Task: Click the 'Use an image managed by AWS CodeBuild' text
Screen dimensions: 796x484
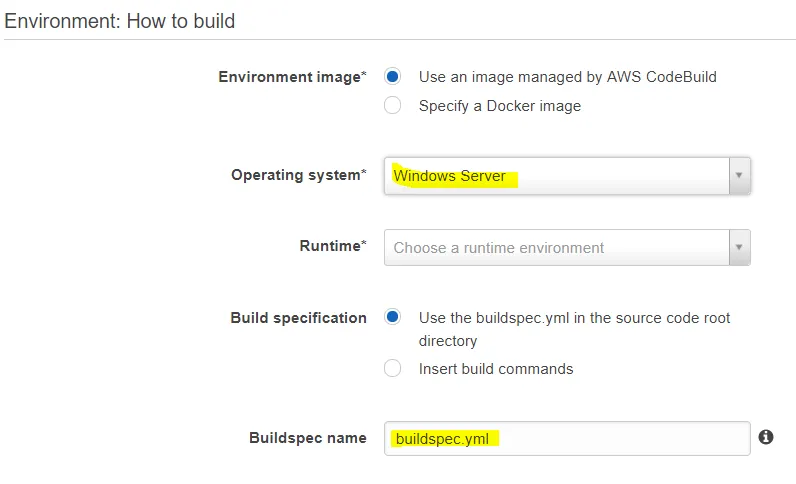Action: click(x=567, y=76)
